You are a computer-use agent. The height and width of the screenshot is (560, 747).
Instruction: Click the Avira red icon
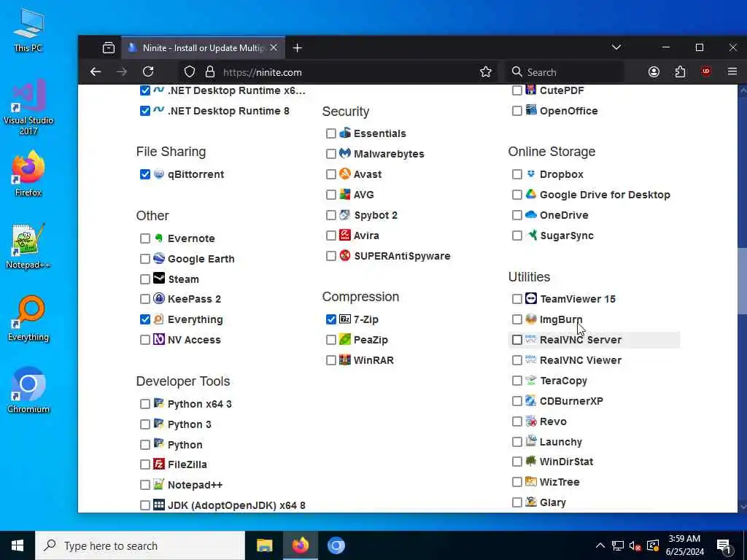pyautogui.click(x=344, y=235)
